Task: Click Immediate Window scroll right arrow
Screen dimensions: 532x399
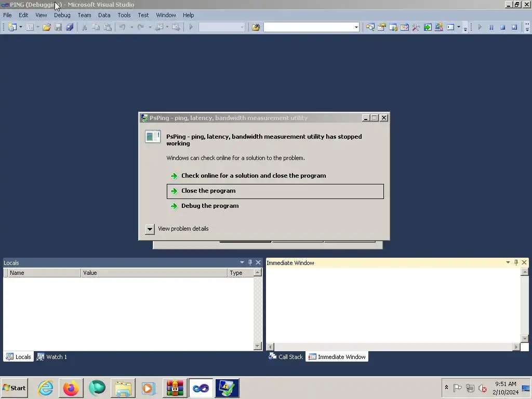Action: [516, 347]
